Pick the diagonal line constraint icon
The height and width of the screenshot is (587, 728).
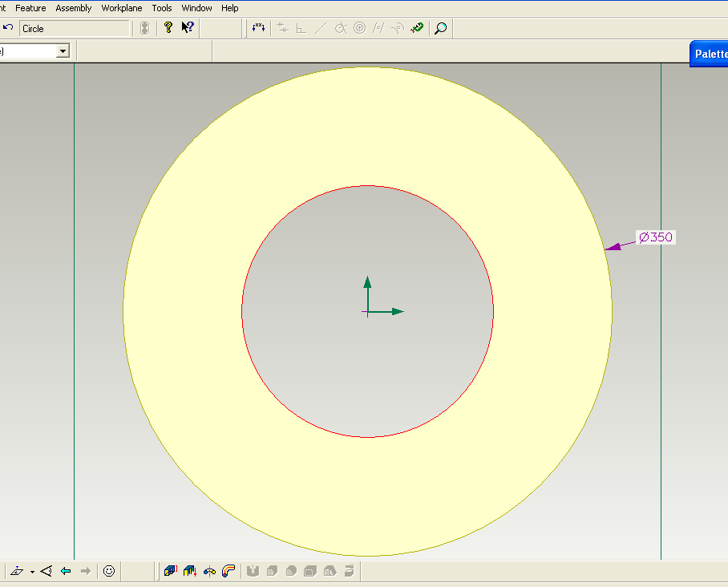click(321, 28)
